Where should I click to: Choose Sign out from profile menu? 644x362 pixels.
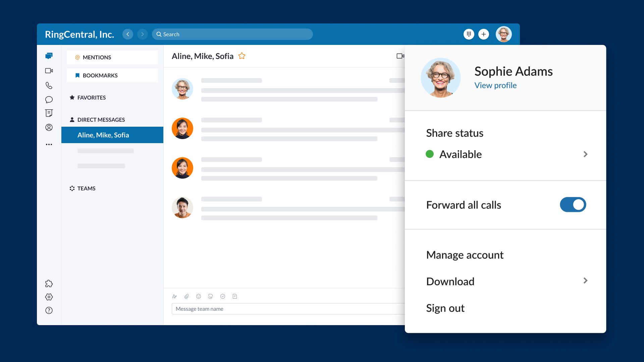[x=445, y=308]
